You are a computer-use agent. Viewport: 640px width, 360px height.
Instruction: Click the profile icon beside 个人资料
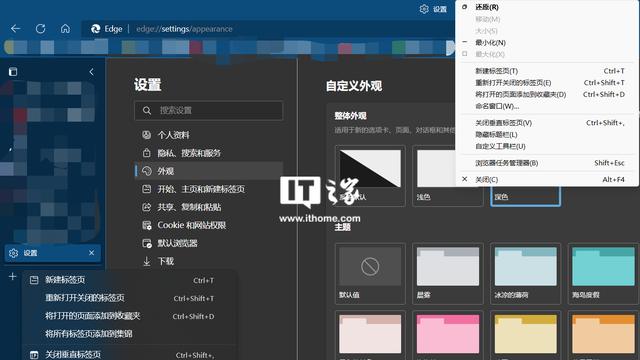(x=147, y=135)
